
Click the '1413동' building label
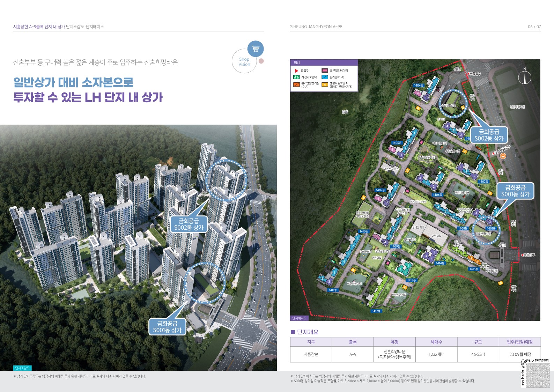tap(412, 280)
